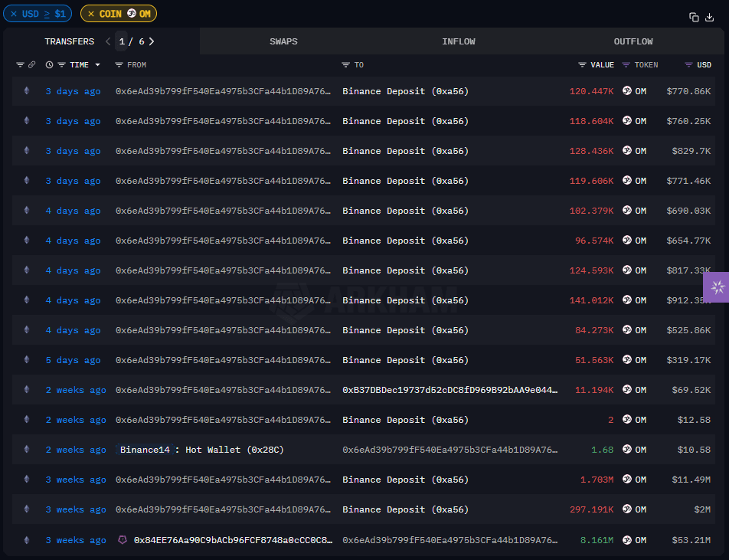This screenshot has width=729, height=560.
Task: Open recipient address on the 8.161M row
Action: [x=450, y=540]
